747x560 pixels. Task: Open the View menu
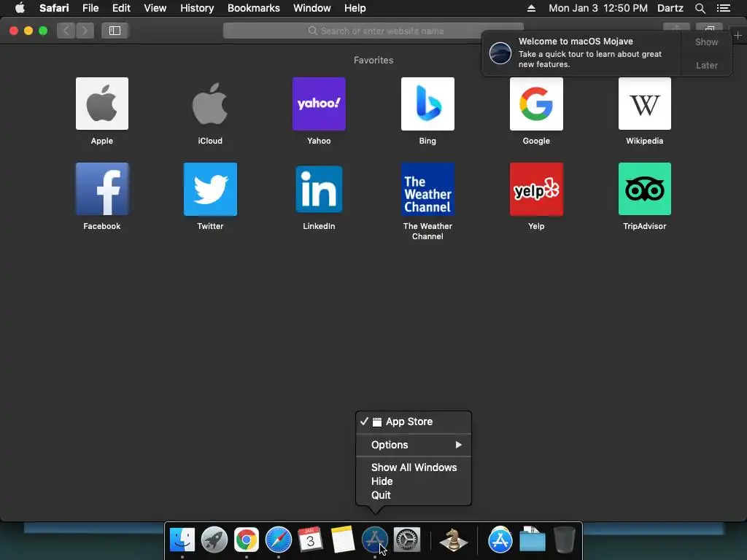click(155, 8)
